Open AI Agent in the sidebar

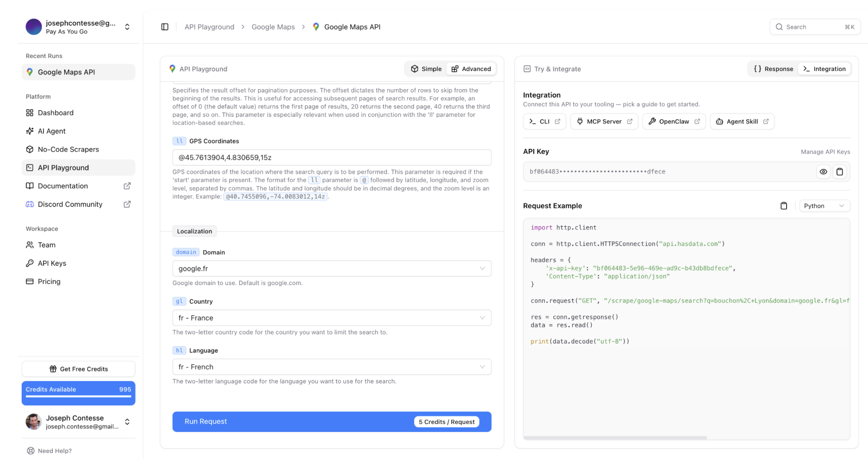(x=78, y=131)
